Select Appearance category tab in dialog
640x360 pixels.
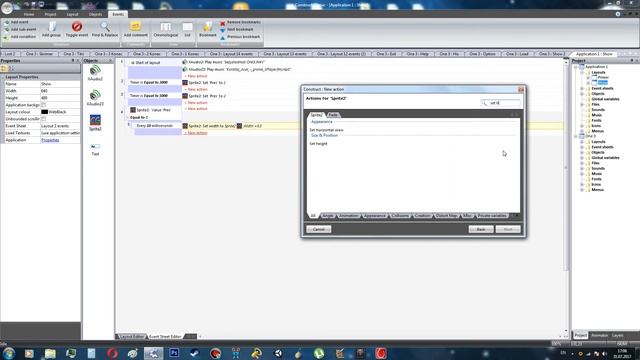tap(374, 216)
